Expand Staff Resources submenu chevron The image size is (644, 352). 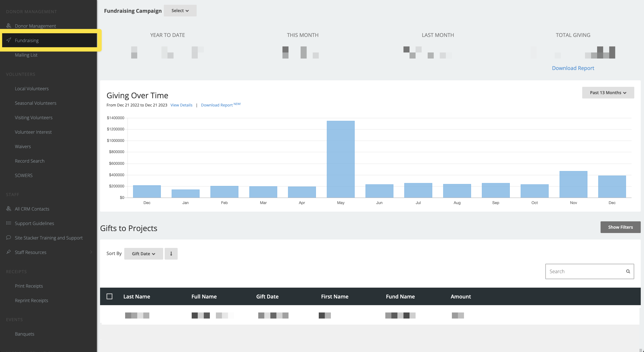click(91, 252)
